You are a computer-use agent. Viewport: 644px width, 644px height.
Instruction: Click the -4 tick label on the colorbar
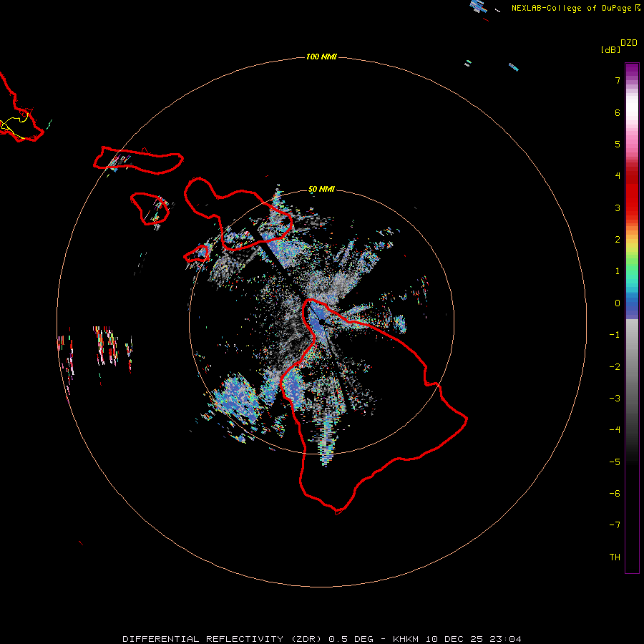tap(615, 430)
